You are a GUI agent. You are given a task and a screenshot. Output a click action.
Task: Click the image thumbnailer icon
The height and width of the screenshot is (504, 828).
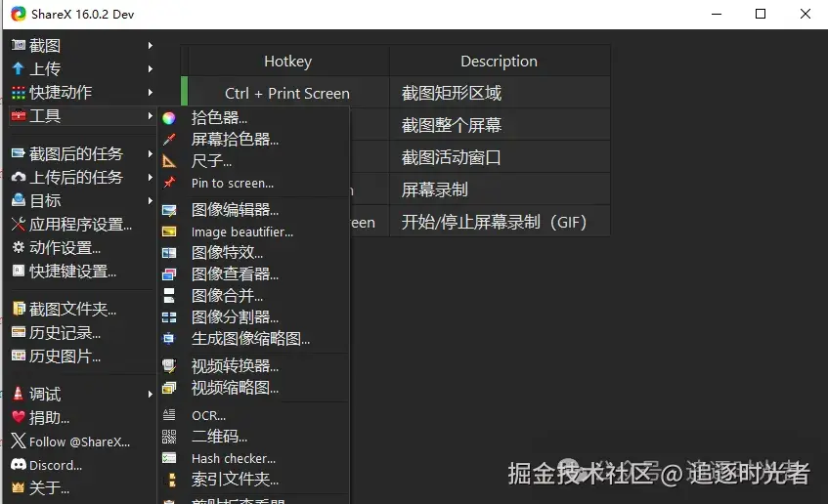[x=168, y=338]
